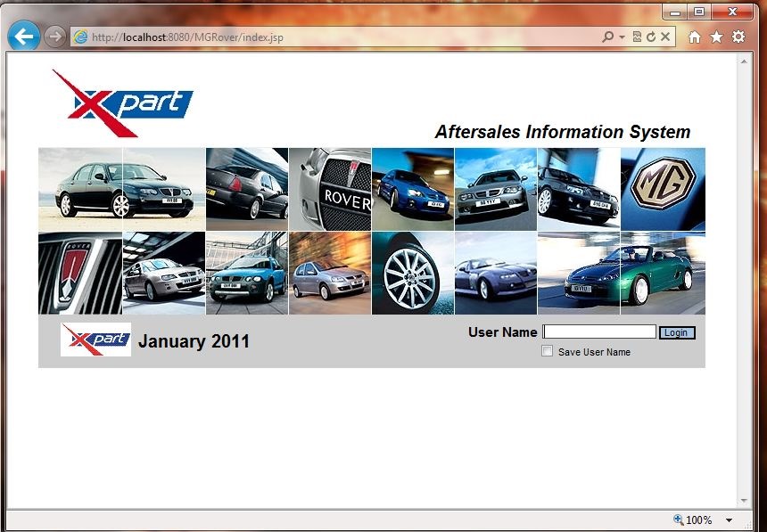The height and width of the screenshot is (532, 767).
Task: Click the Aftersales Information System heading
Action: [563, 132]
